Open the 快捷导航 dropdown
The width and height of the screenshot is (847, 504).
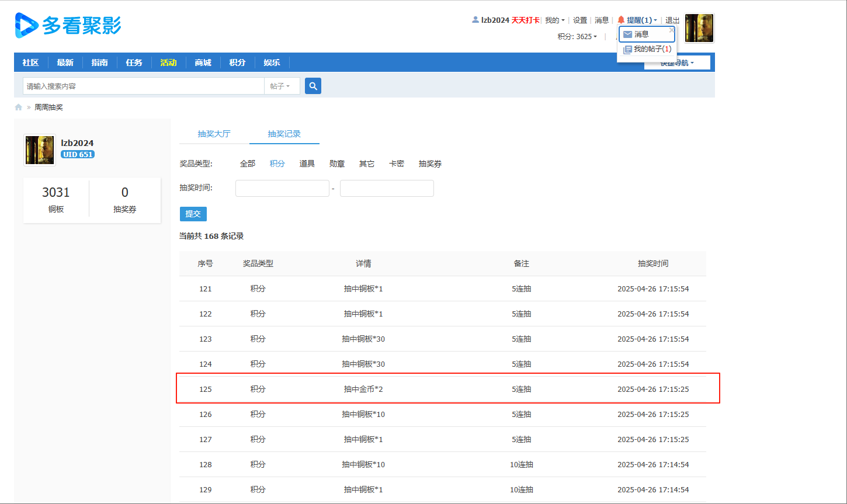click(x=676, y=62)
